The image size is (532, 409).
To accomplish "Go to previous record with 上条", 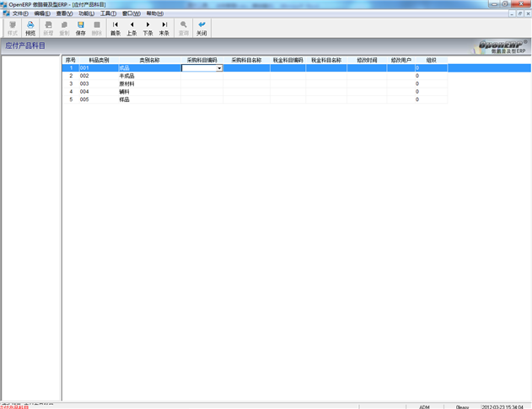I will 132,28.
